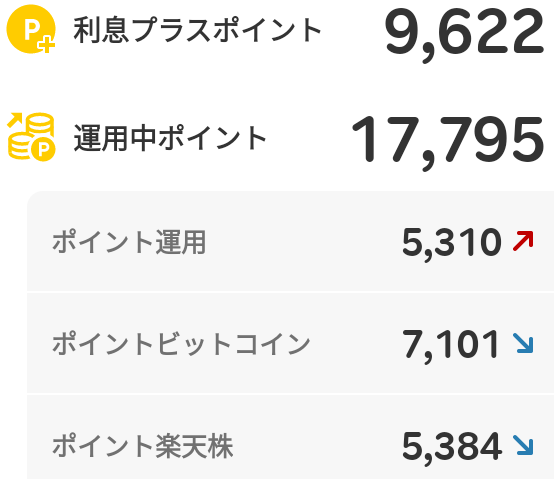This screenshot has height=479, width=554.
Task: Select the ポイント運用 row
Action: coord(290,242)
